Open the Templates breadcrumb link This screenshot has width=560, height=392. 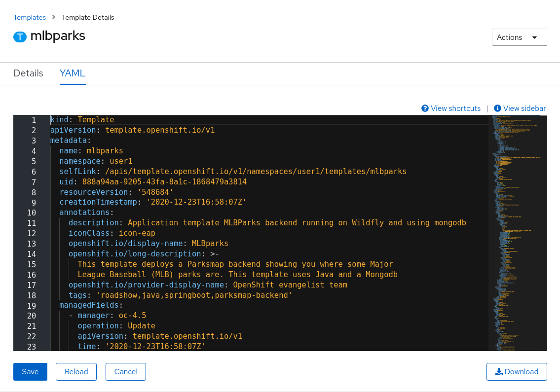30,17
